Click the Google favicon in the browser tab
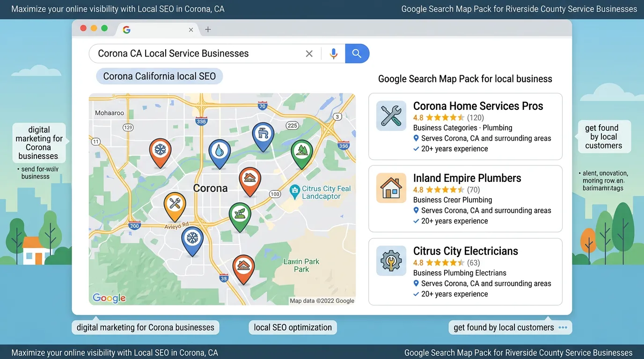 [126, 29]
